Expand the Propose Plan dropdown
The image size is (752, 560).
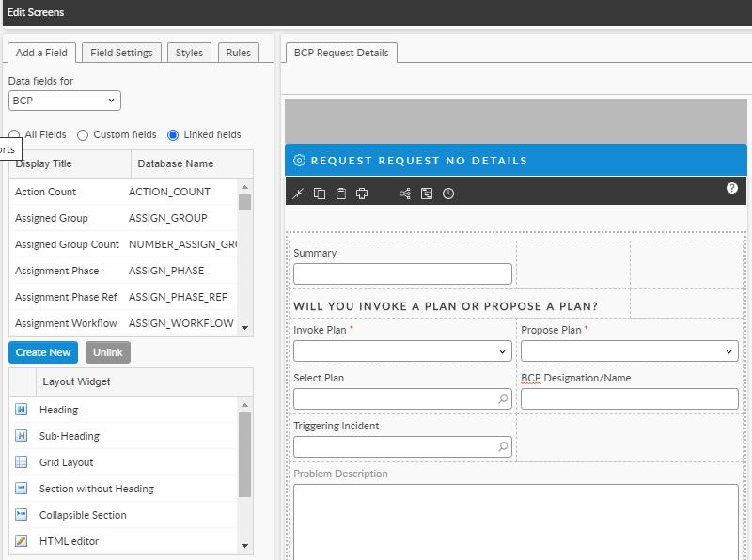[x=629, y=351]
